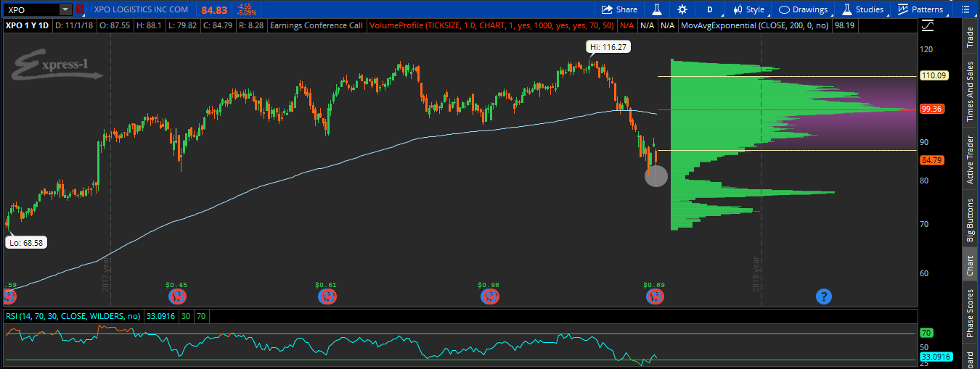Viewport: 980px width, 369px height.
Task: Click the 110.09 price axis label
Action: (933, 75)
